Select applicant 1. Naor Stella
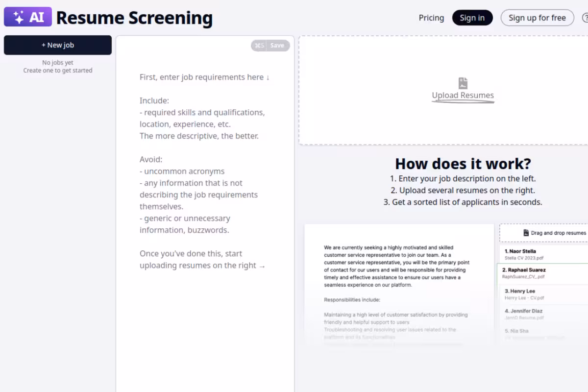The width and height of the screenshot is (588, 392). tap(544, 254)
